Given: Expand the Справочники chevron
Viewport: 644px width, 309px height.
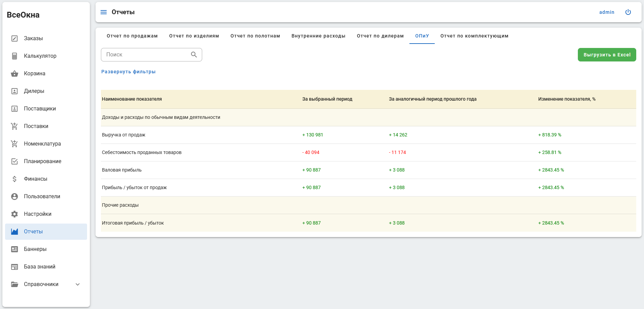Looking at the screenshot, I should (78, 284).
